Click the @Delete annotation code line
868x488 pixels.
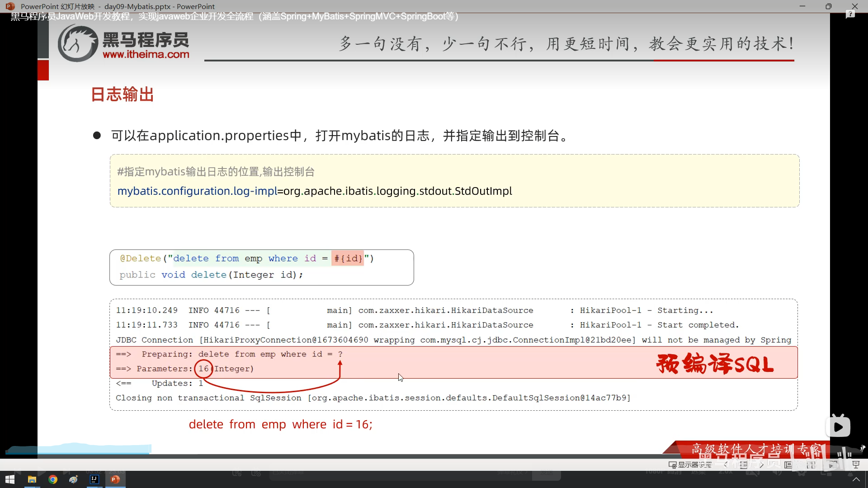pyautogui.click(x=247, y=258)
